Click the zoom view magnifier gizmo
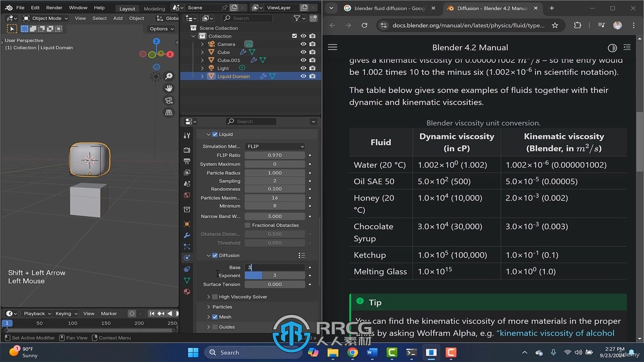The image size is (644, 362). pos(169,76)
